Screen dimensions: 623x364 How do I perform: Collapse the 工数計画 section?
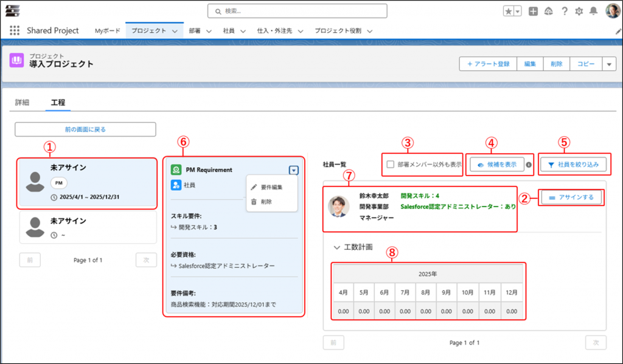pyautogui.click(x=336, y=247)
